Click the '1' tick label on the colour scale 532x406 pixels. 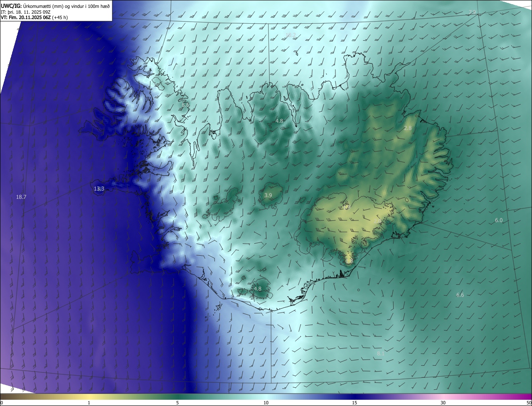coord(89,403)
